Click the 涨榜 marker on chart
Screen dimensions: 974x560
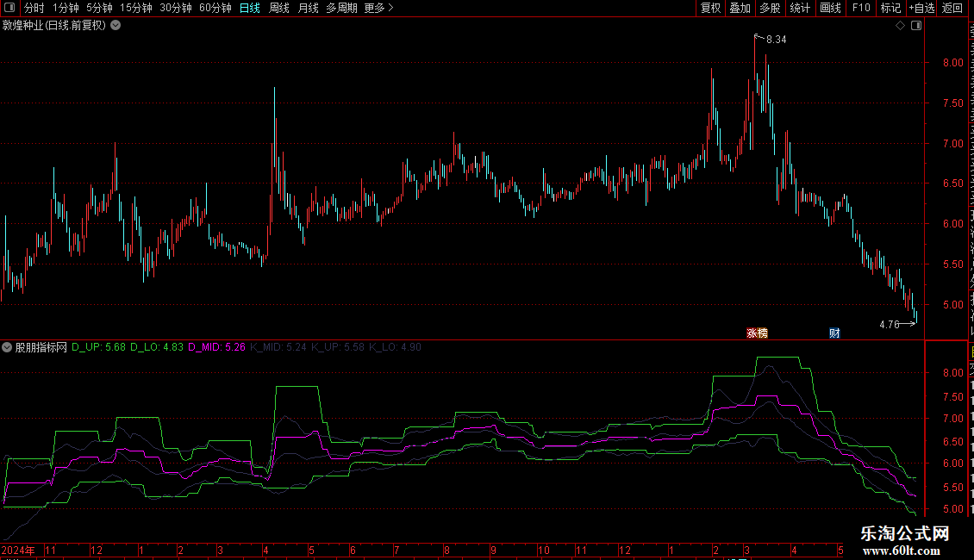pyautogui.click(x=757, y=333)
